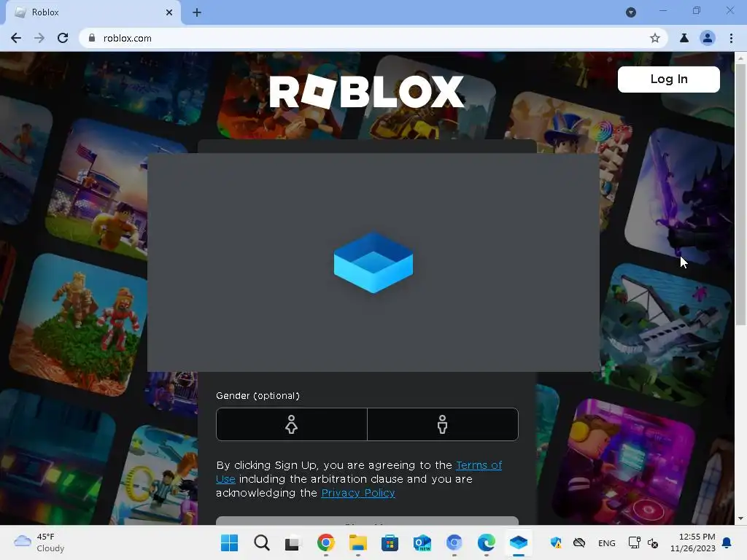Image resolution: width=747 pixels, height=560 pixels.
Task: Open the notification bell
Action: pos(727,542)
